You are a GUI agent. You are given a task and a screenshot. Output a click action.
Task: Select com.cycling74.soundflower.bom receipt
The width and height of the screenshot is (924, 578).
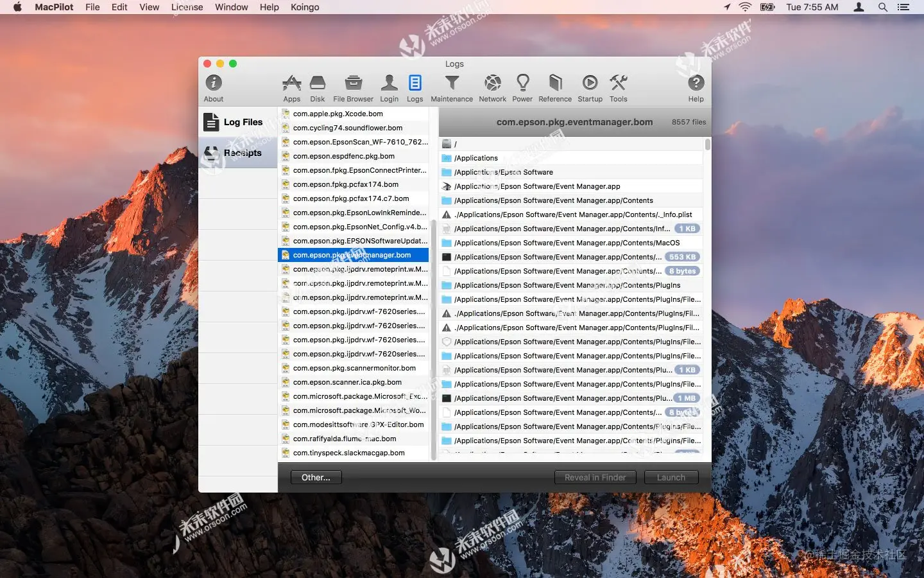coord(354,128)
